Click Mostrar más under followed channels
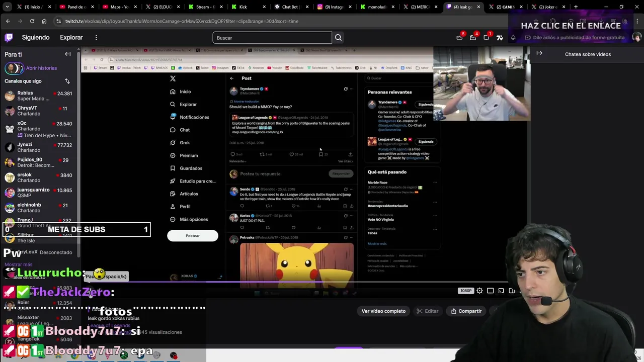The height and width of the screenshot is (362, 644). (19, 264)
